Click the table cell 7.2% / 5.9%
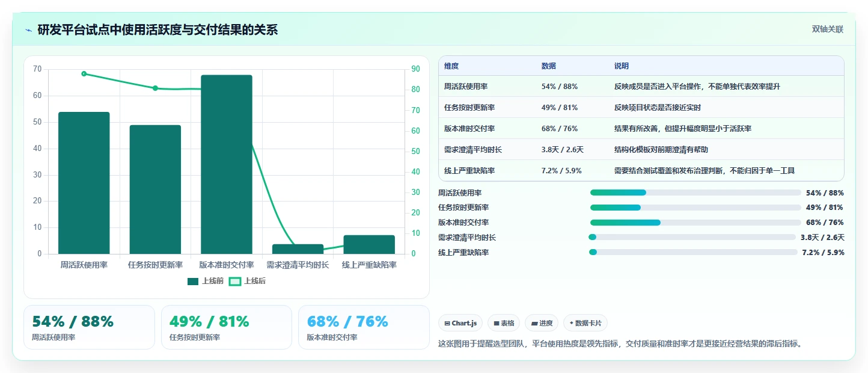This screenshot has height=373, width=868. click(561, 171)
